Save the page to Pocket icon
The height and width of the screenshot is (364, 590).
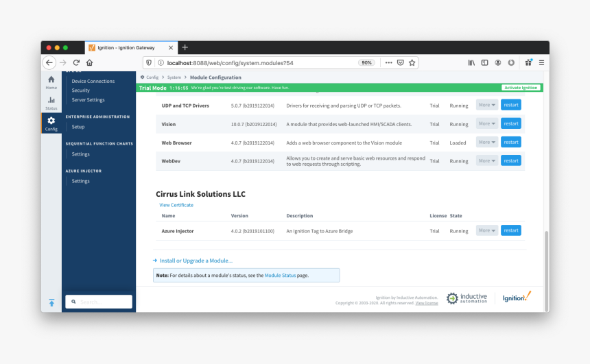click(401, 63)
